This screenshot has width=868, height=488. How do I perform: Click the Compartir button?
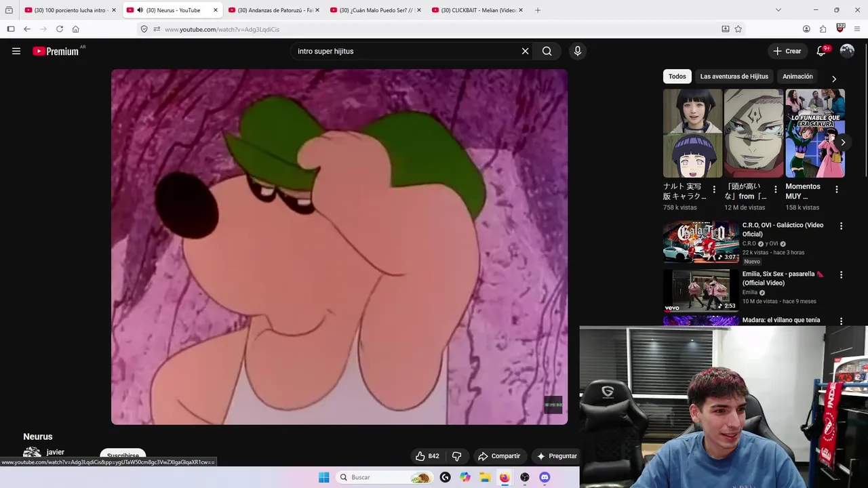coord(498,456)
